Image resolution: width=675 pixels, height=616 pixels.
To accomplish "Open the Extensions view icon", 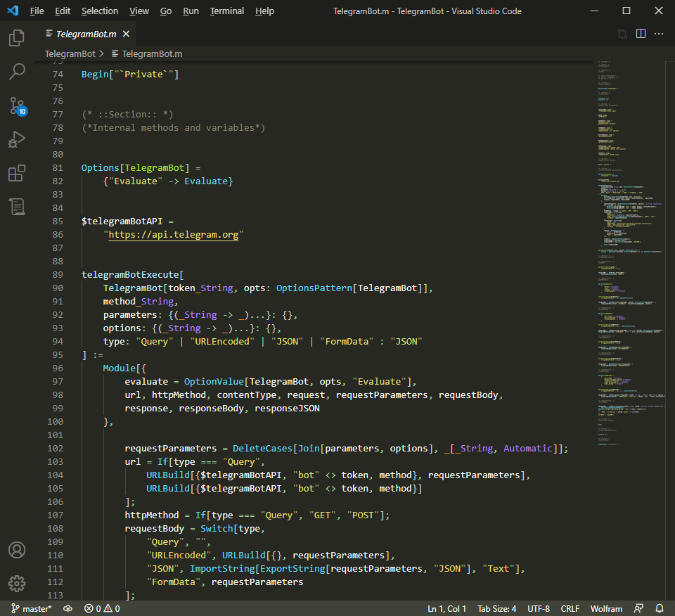I will click(17, 173).
